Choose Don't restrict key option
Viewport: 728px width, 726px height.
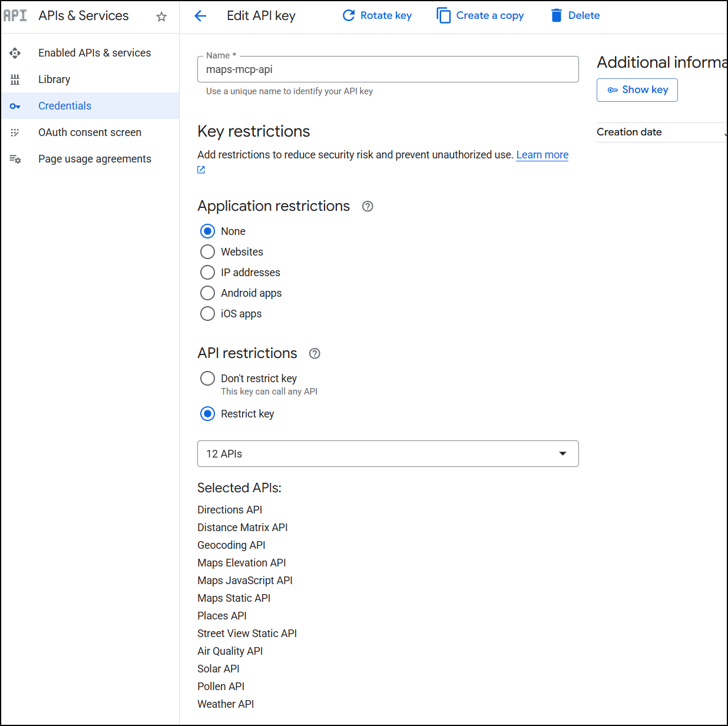(x=207, y=379)
